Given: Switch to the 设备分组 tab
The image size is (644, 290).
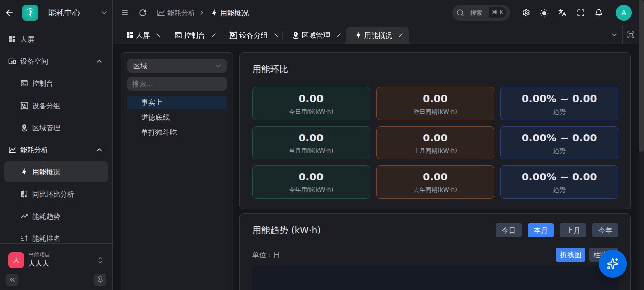Looking at the screenshot, I should [249, 35].
